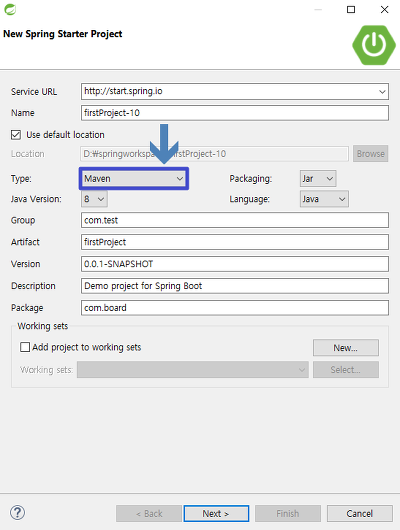Click the 'Type:' label
Viewport: 400px width, 530px height.
[21, 179]
